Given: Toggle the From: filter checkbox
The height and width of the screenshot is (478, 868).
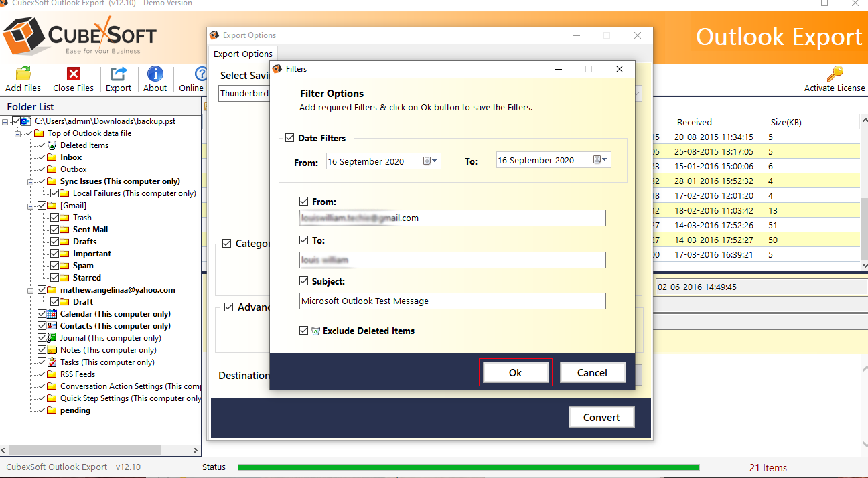Looking at the screenshot, I should (x=304, y=201).
